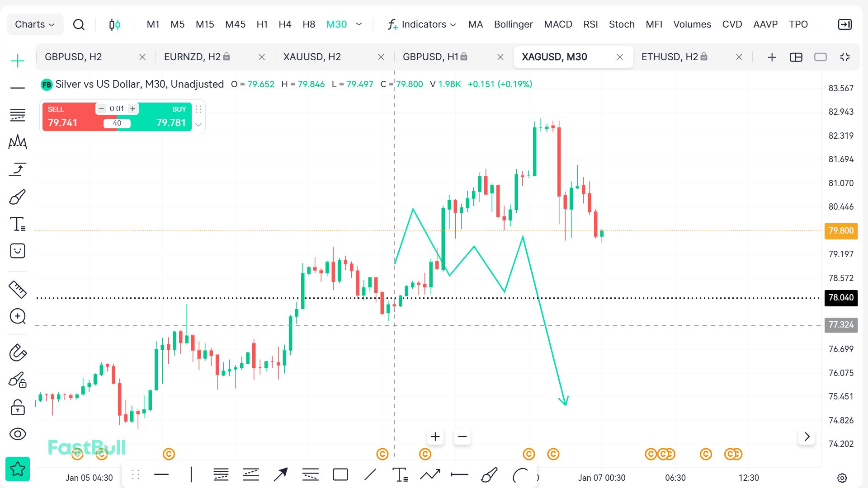Select the rectangle shape in bottom toolbar

340,475
